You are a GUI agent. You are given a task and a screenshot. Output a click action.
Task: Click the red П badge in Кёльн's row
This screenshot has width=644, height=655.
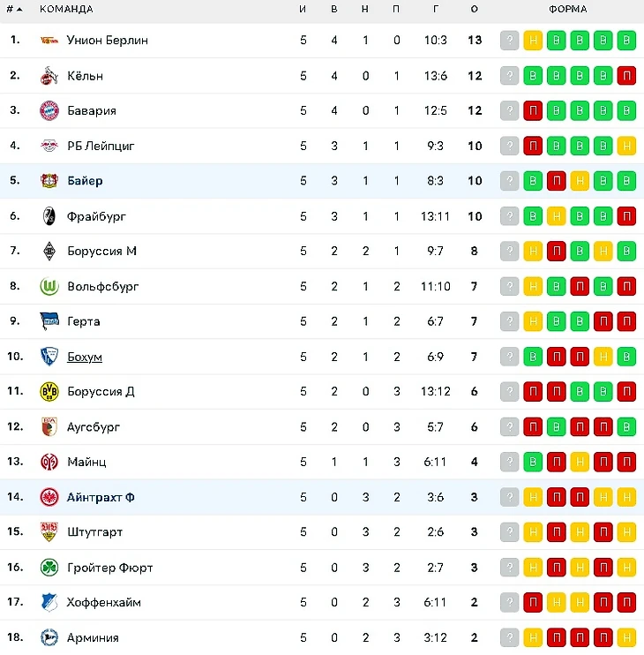click(626, 76)
